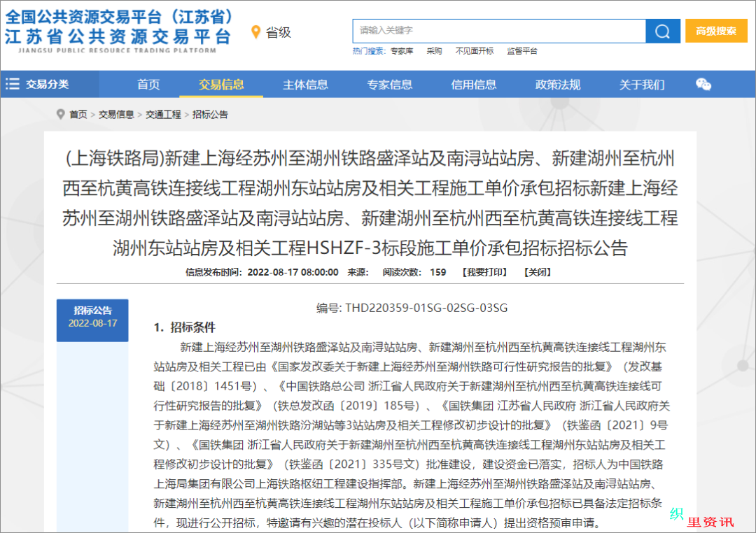Open the 交易信息 nav tab
The image size is (756, 533).
click(x=221, y=85)
